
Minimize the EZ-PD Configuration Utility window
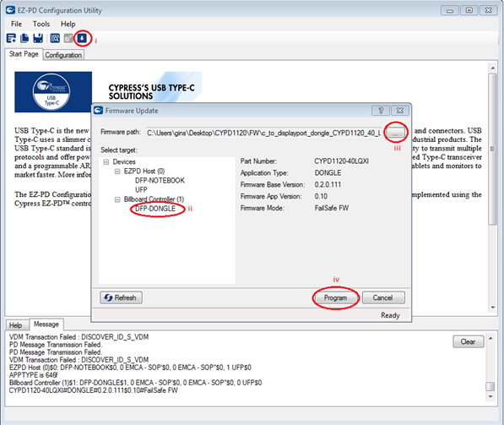(x=450, y=11)
